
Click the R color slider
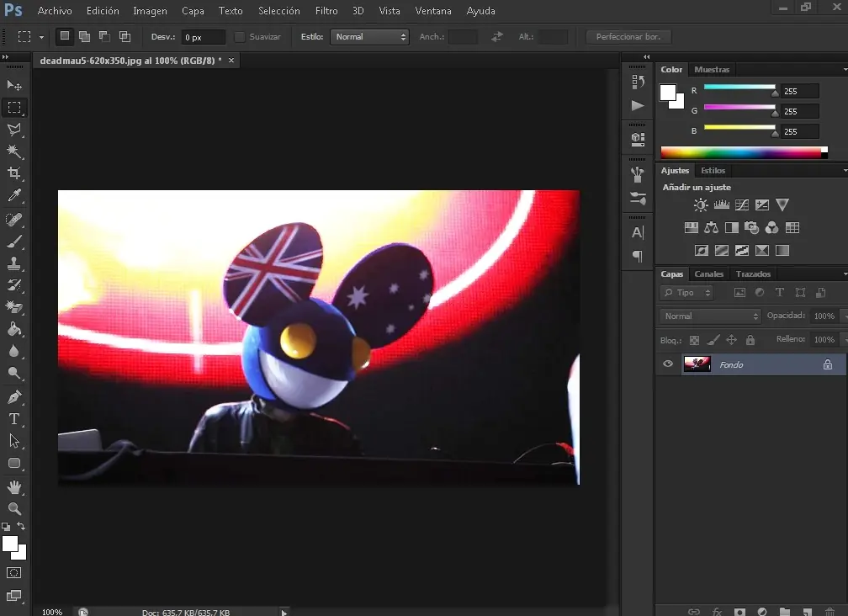pos(739,87)
